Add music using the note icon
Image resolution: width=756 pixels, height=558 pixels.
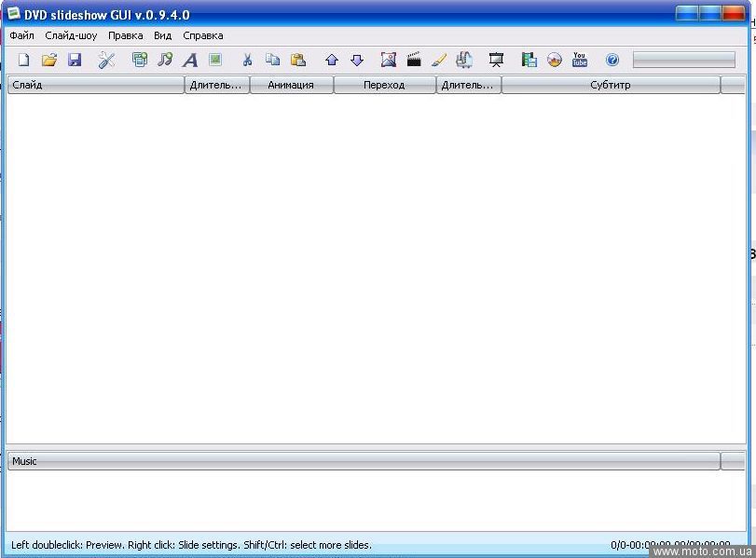tap(165, 60)
